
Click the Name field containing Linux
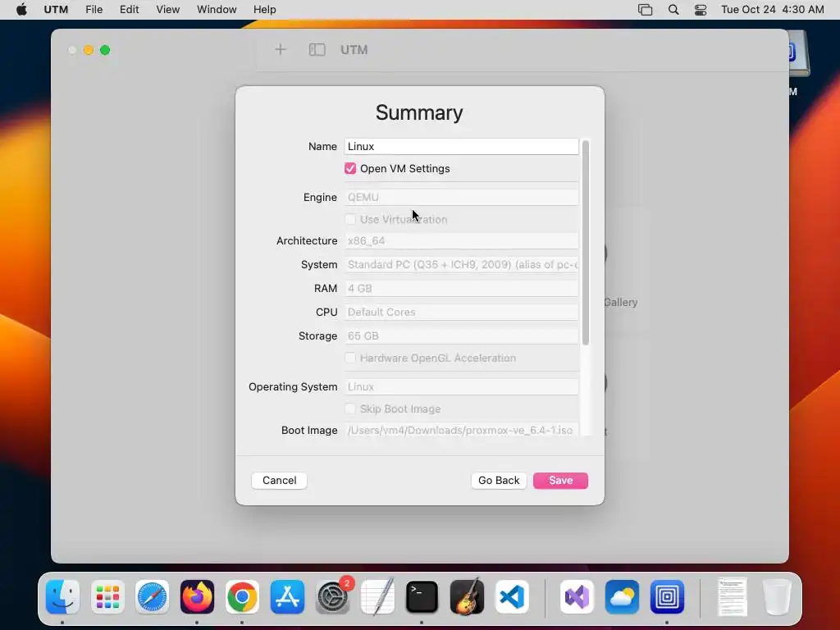click(461, 146)
